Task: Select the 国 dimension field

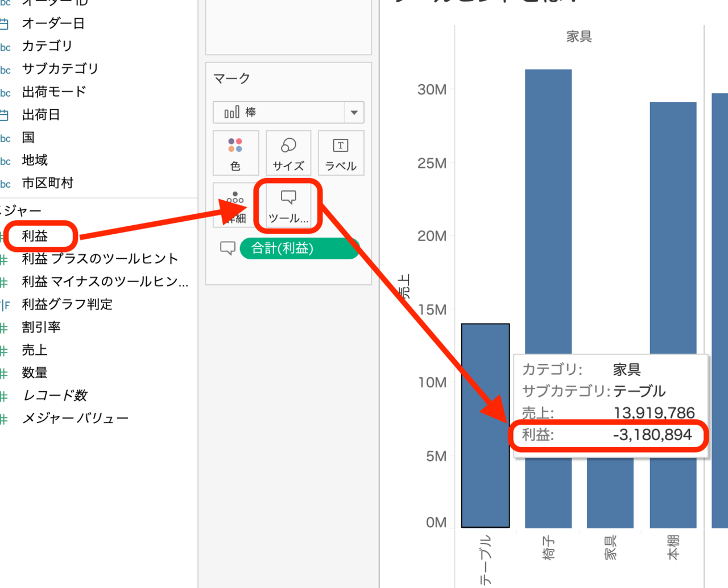Action: coord(28,138)
